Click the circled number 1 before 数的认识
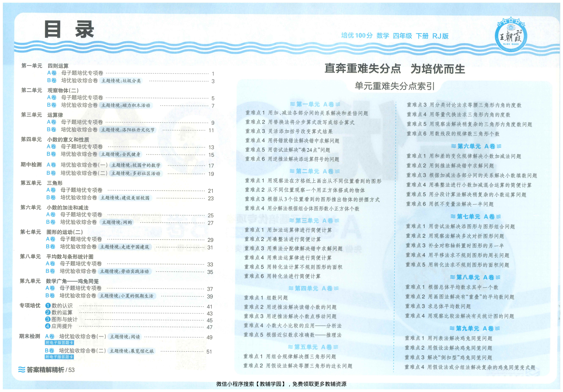Image resolution: width=563 pixels, height=392 pixels. click(x=48, y=306)
